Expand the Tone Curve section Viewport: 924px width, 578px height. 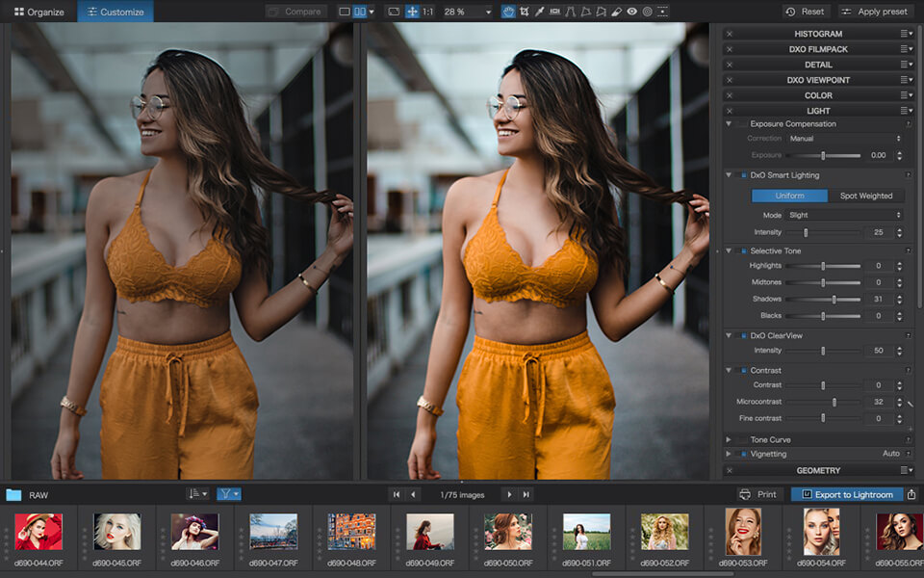pyautogui.click(x=729, y=439)
